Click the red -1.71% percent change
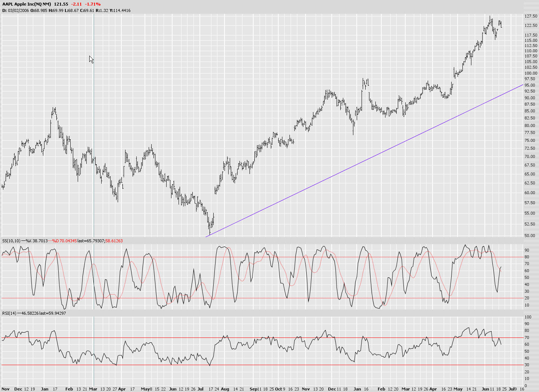Viewport: 539px width, 392px height. pyautogui.click(x=93, y=4)
